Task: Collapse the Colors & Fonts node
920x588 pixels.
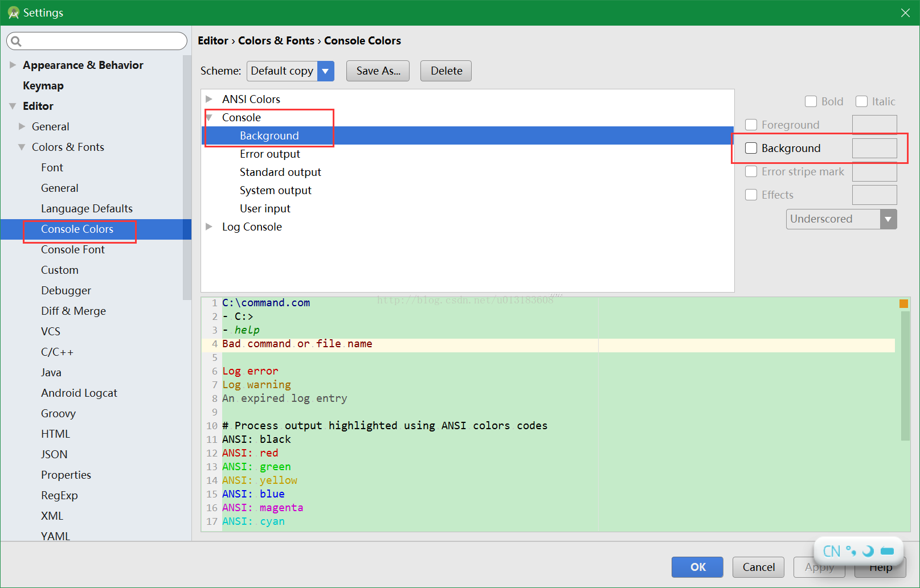Action: [x=22, y=147]
